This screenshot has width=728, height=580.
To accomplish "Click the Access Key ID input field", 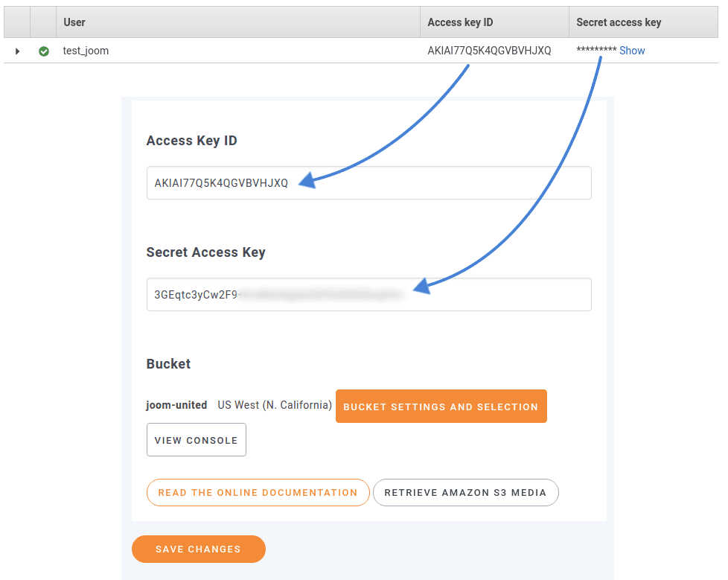I will click(x=369, y=183).
